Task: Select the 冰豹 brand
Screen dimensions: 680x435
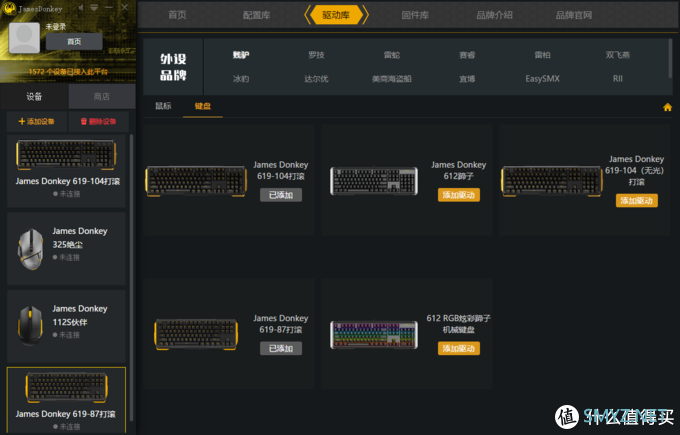Action: [241, 79]
